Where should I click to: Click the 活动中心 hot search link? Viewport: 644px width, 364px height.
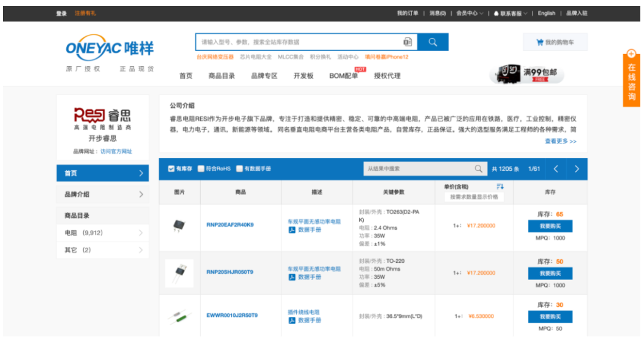(348, 57)
